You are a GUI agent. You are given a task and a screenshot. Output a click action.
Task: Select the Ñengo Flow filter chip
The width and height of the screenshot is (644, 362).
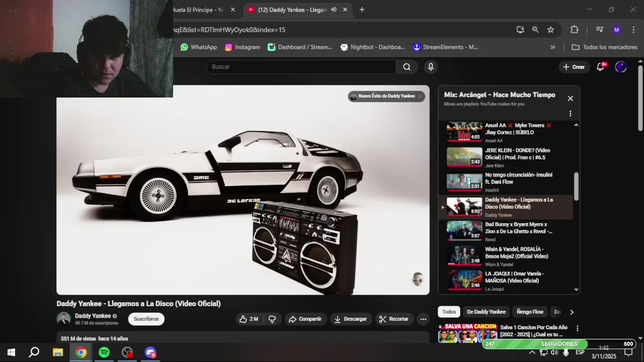(530, 312)
